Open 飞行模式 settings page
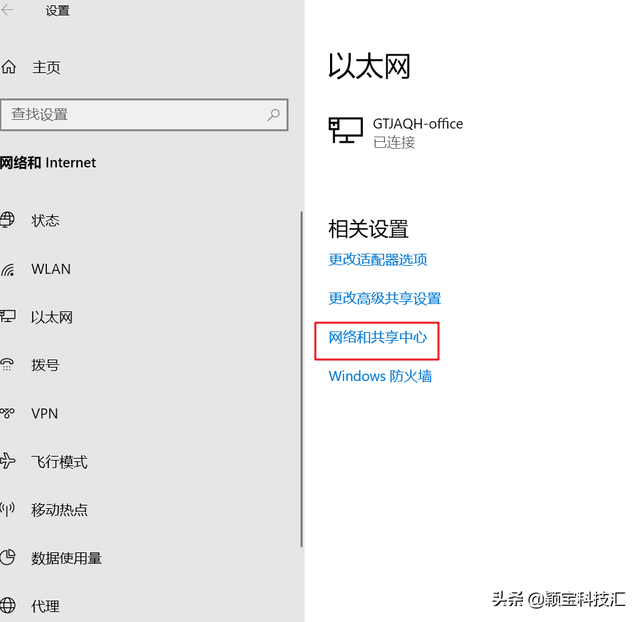 point(60,462)
